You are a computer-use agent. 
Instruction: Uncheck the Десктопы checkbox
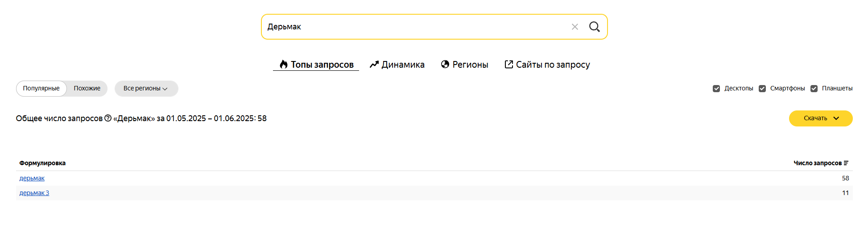pos(716,89)
